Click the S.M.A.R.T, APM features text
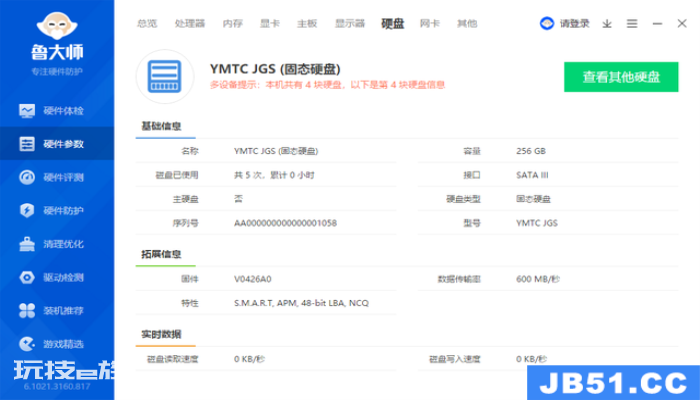Image resolution: width=700 pixels, height=400 pixels. point(301,303)
